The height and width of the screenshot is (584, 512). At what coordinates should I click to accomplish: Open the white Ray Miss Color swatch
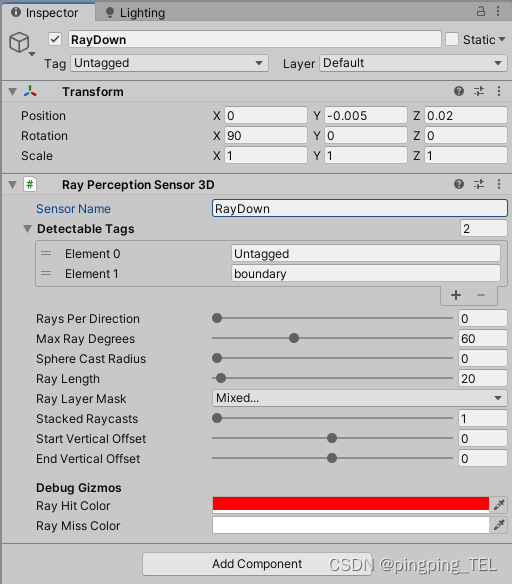tap(351, 525)
